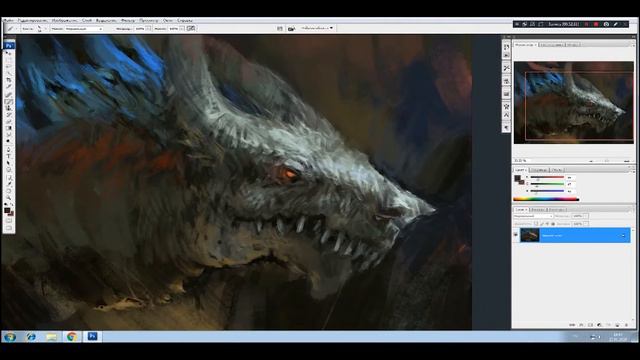Take a screenshot with recorder camera icon

coord(606,24)
